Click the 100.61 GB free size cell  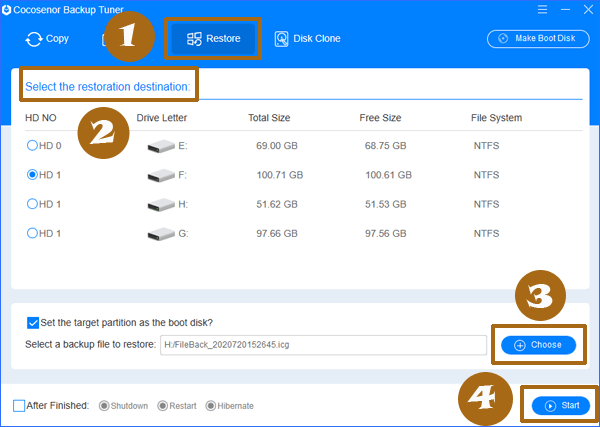(388, 175)
